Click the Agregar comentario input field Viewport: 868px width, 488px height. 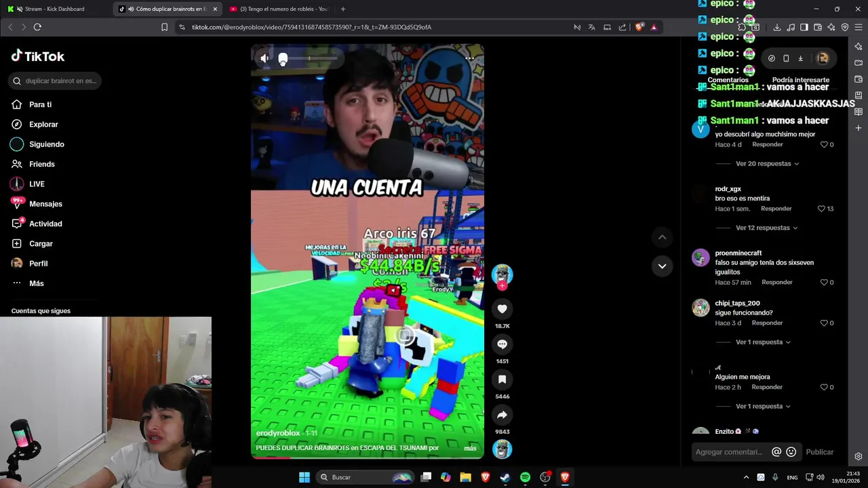pyautogui.click(x=729, y=452)
